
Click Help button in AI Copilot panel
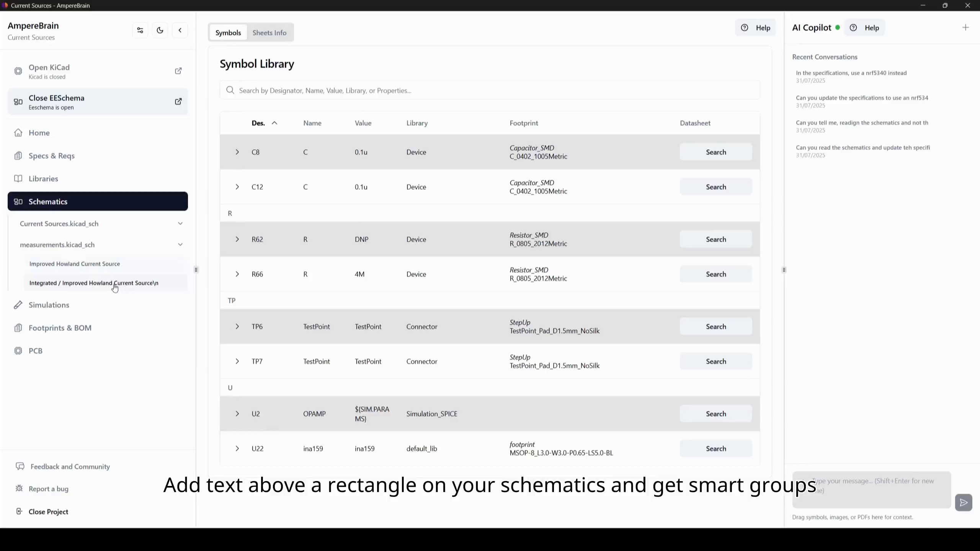point(864,28)
